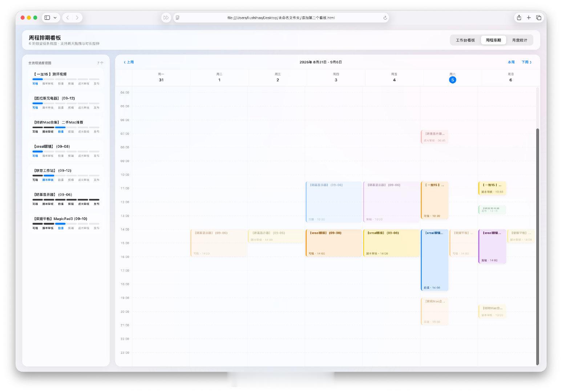Select the 一加15 脚本审核 10:30 event
This screenshot has height=392, width=562.
point(492,188)
